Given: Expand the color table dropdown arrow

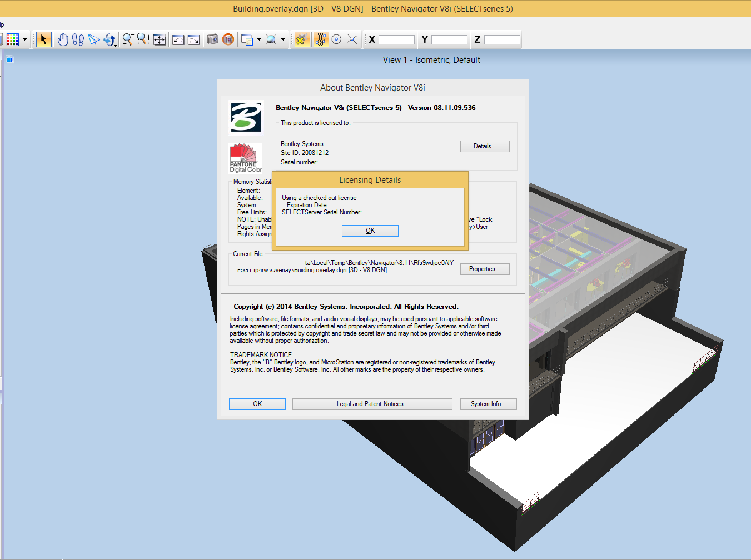Looking at the screenshot, I should tap(24, 39).
